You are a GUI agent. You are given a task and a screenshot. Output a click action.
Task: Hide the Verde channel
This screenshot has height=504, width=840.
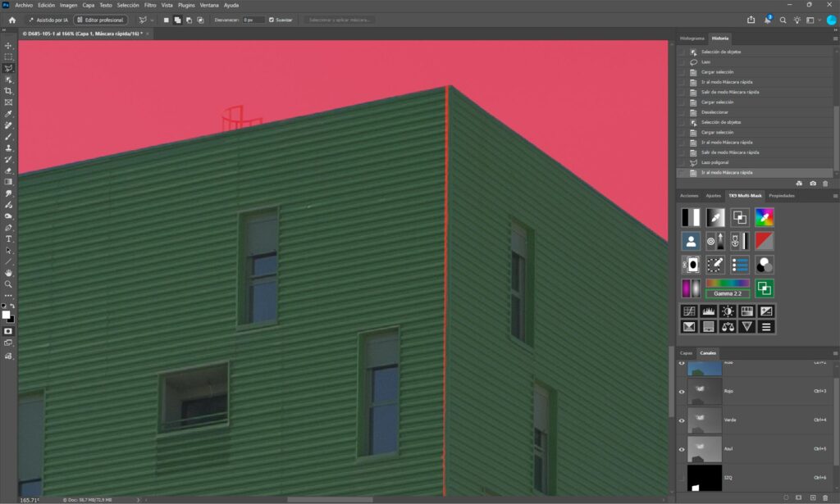682,420
